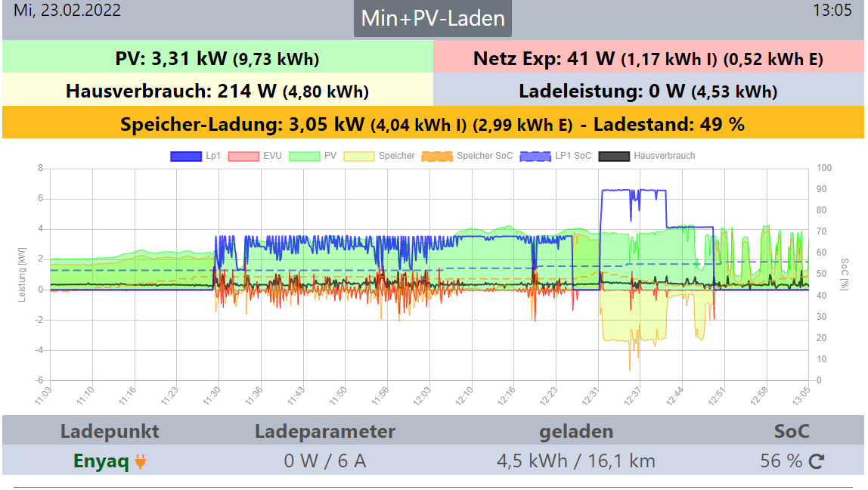Click the Ladeparameter column header

[x=325, y=431]
